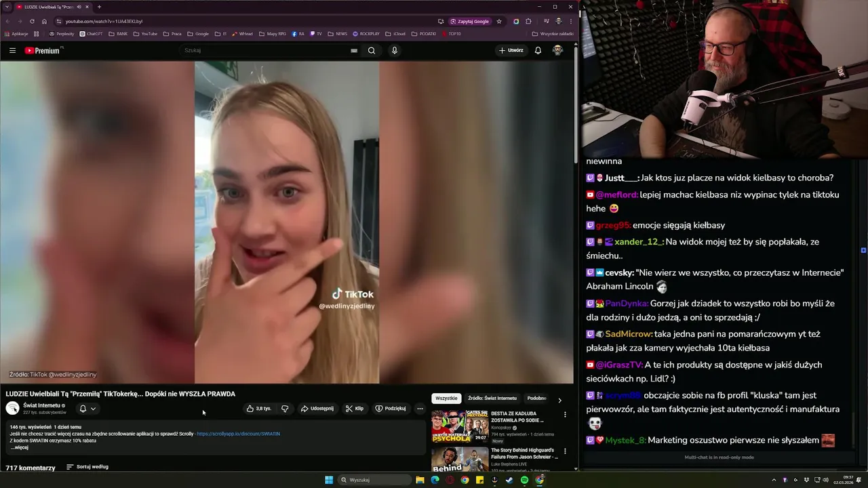Screen dimensions: 868x488
Task: Click chat username SadMicrow
Action: [x=629, y=334]
